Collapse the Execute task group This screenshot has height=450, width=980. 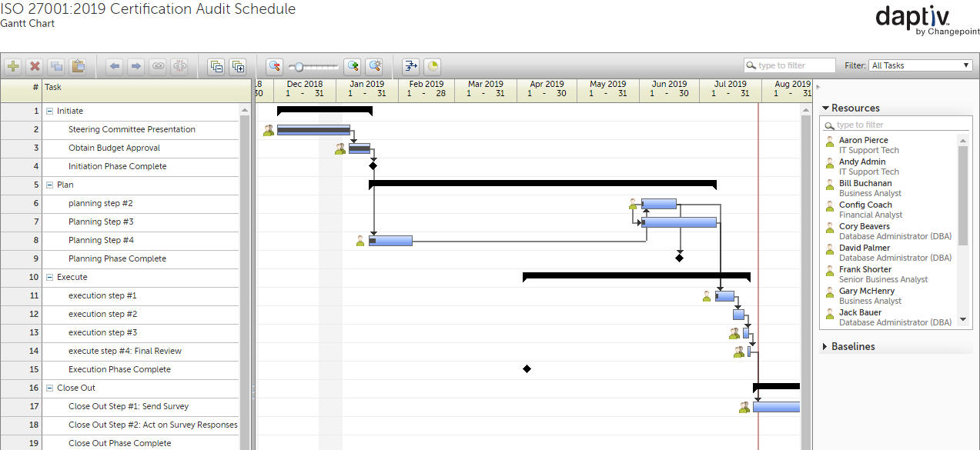pyautogui.click(x=50, y=277)
